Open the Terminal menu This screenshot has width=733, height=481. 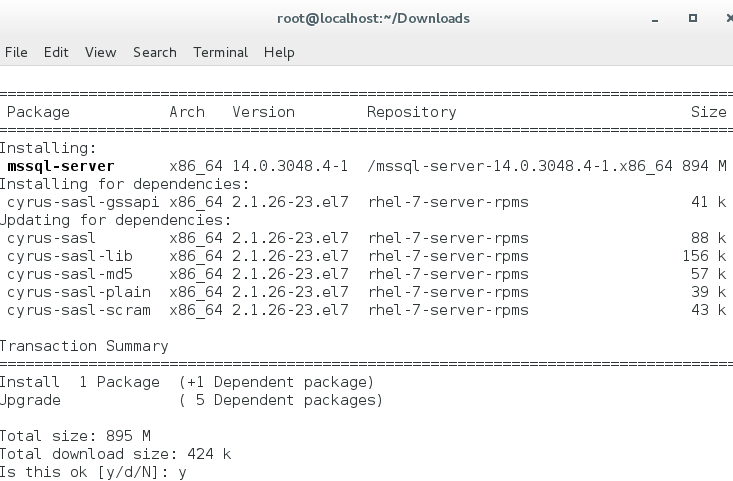pyautogui.click(x=221, y=52)
